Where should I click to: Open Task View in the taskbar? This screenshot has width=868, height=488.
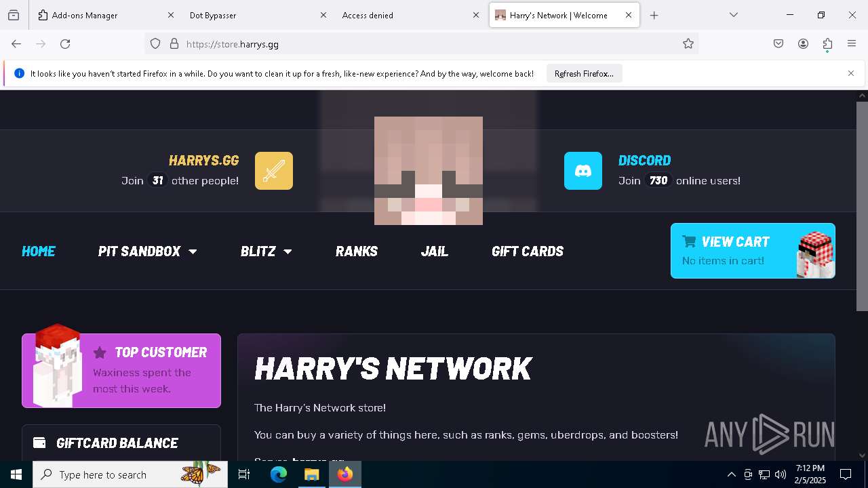tap(244, 474)
